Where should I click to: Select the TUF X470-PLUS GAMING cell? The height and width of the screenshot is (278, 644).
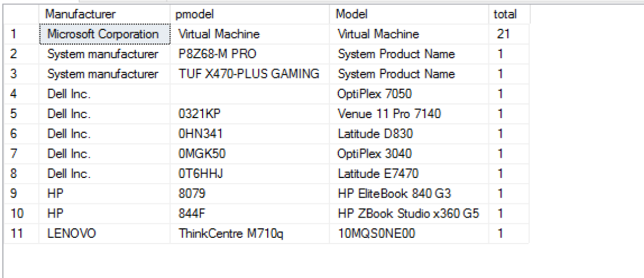tap(249, 74)
